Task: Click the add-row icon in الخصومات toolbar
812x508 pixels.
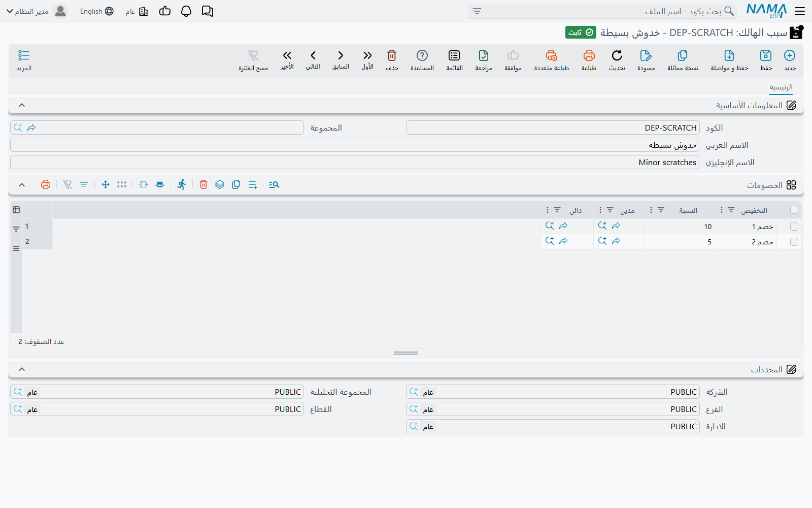Action: click(253, 184)
